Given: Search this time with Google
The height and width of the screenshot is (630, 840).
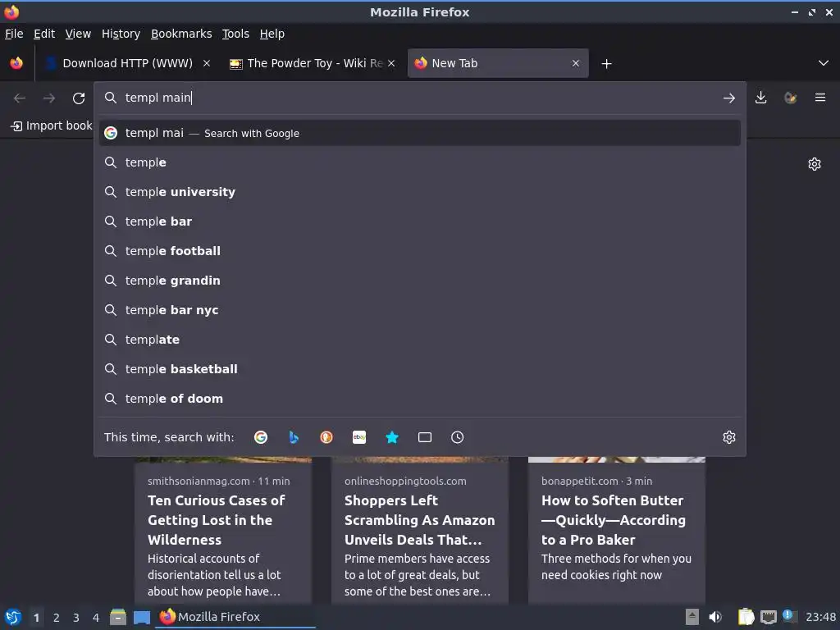Looking at the screenshot, I should click(261, 437).
